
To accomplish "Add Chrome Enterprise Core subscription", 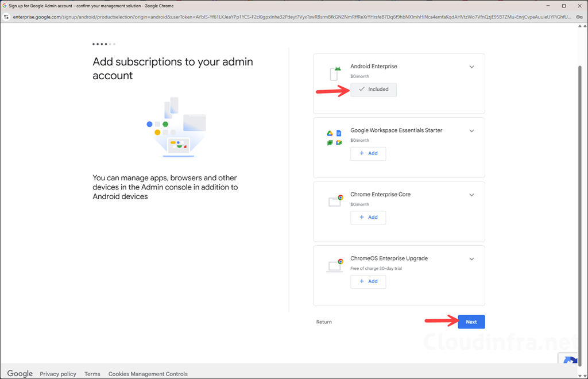I will 368,218.
